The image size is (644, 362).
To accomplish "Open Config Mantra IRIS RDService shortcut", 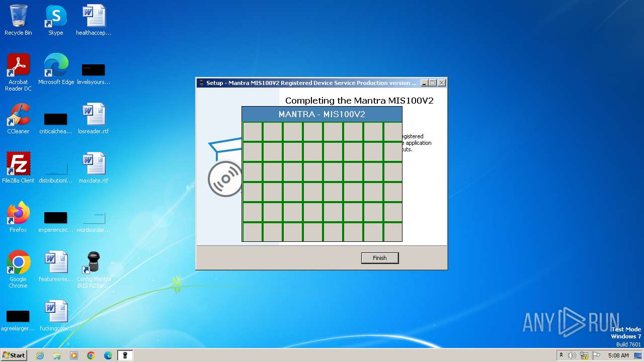I will click(x=94, y=269).
